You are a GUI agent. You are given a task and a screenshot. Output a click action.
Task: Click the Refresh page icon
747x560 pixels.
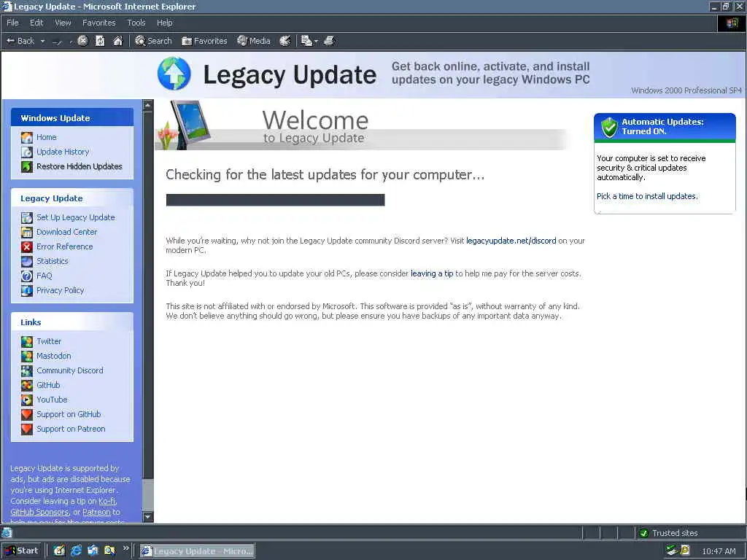[x=100, y=41]
